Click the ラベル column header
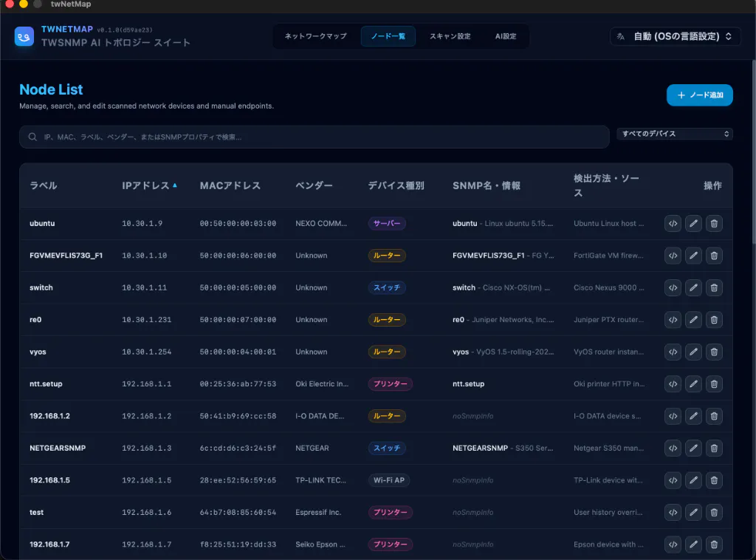The width and height of the screenshot is (756, 560). (x=44, y=185)
